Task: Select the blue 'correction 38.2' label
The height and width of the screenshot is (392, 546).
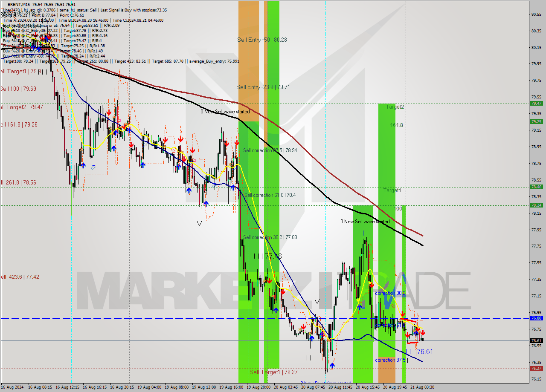Action: pos(390,293)
